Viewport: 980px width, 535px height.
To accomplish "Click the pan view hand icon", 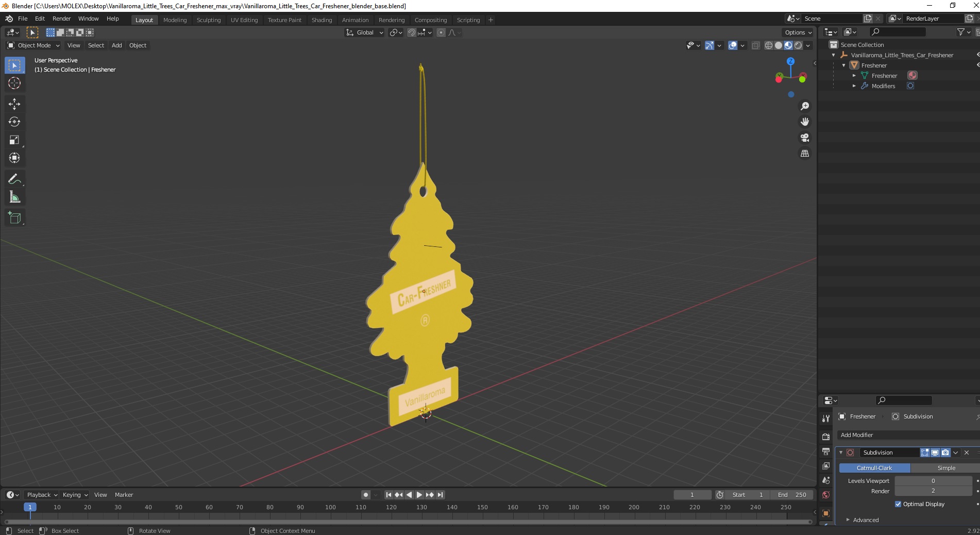I will 804,122.
